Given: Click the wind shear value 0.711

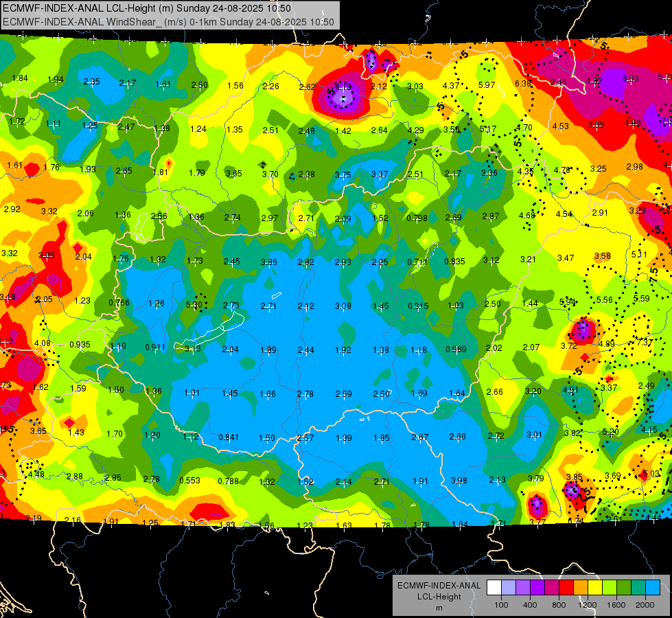Looking at the screenshot, I should click(417, 262).
